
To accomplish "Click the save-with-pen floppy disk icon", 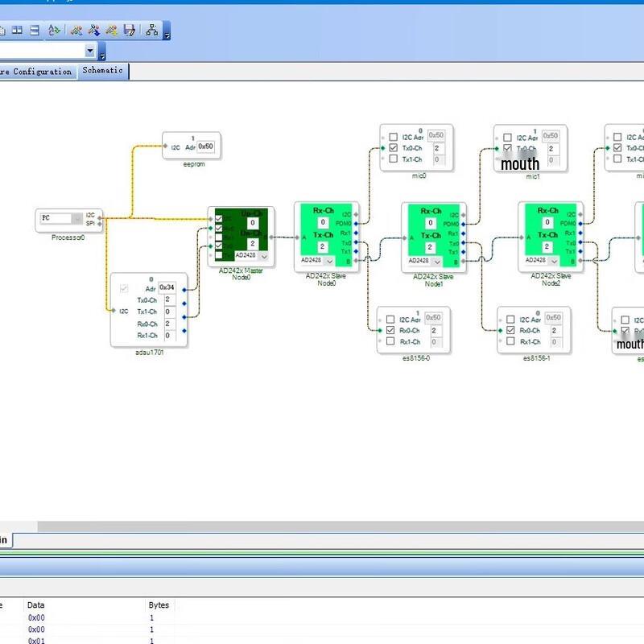I will point(130,30).
